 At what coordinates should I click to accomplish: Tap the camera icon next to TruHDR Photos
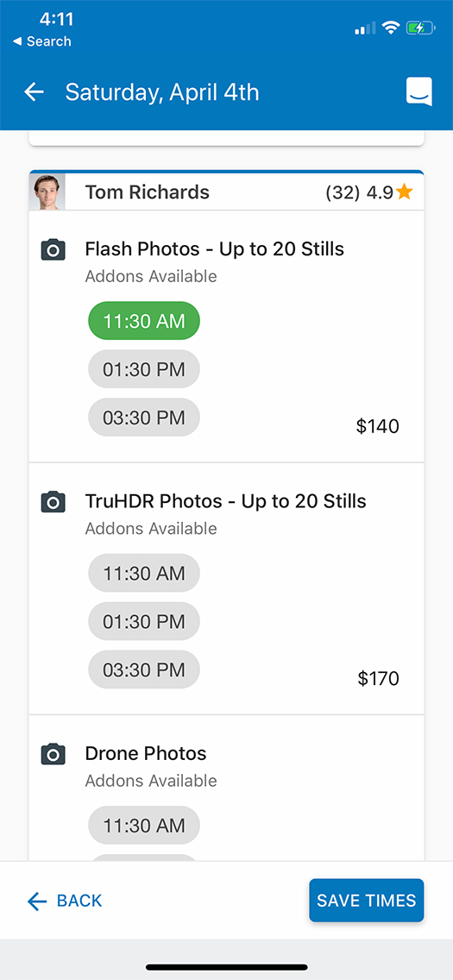[53, 502]
